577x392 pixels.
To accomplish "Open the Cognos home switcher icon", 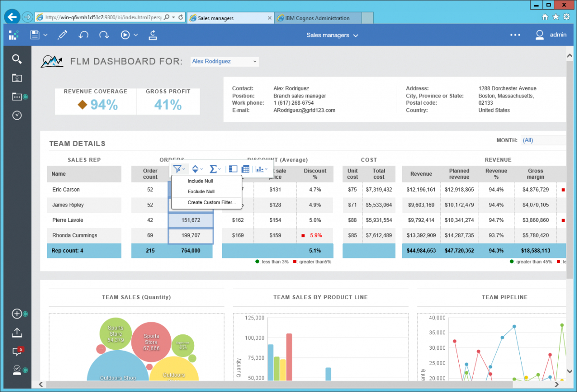I will (x=13, y=35).
